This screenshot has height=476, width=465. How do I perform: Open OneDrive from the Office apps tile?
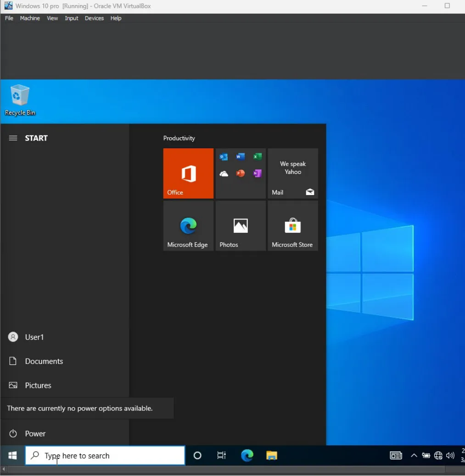(x=224, y=174)
